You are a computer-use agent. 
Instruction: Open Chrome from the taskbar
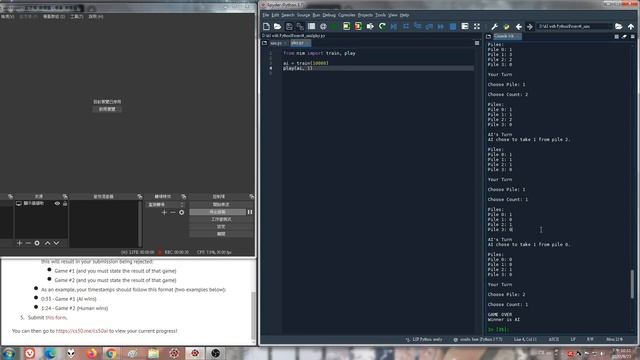[x=111, y=353]
